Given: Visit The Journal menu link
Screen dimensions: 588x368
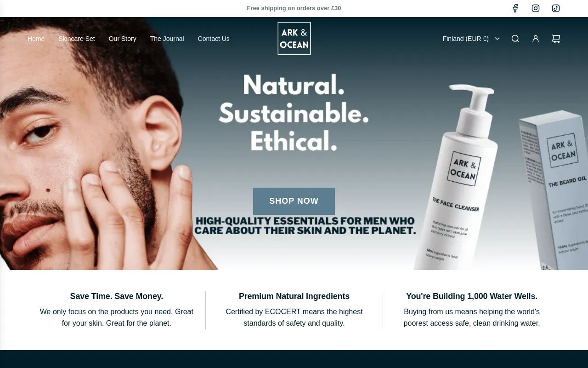Looking at the screenshot, I should point(167,39).
